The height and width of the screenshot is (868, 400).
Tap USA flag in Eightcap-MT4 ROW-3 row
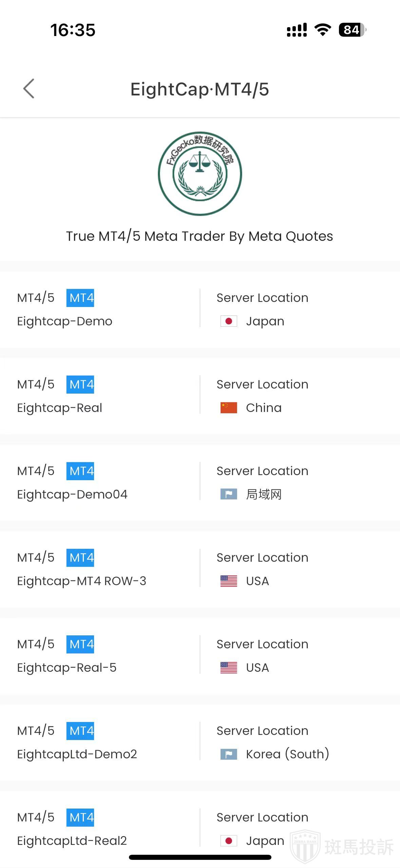coord(229,581)
